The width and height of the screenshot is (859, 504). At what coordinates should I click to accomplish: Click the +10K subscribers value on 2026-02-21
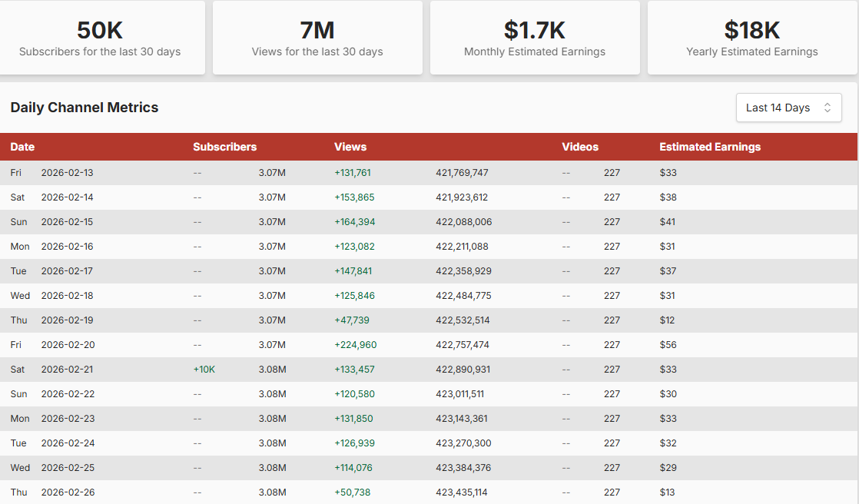click(x=204, y=370)
